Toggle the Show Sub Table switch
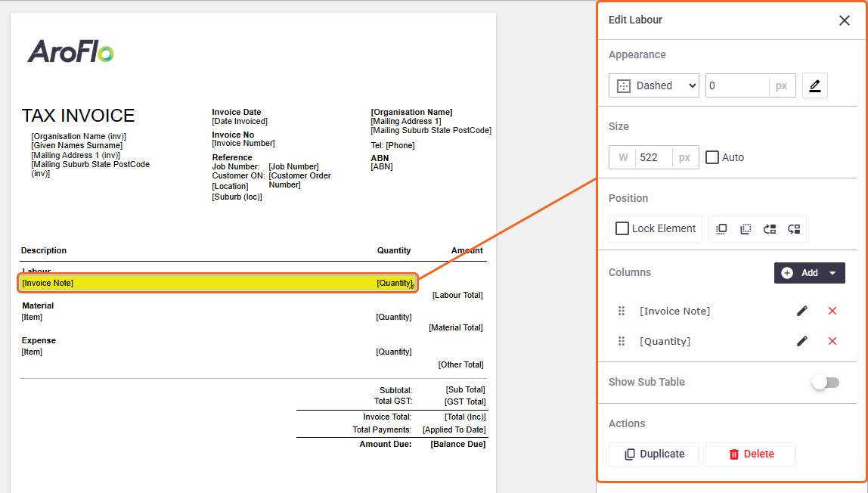Image resolution: width=868 pixels, height=493 pixels. [x=826, y=383]
